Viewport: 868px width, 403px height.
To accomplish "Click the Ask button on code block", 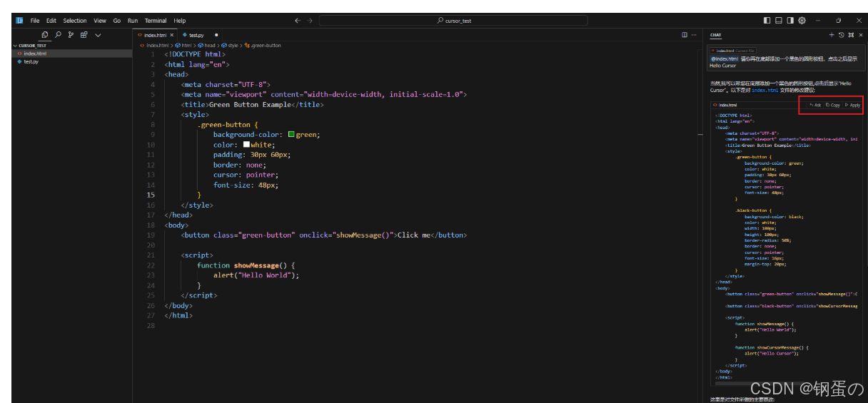I will (x=814, y=105).
